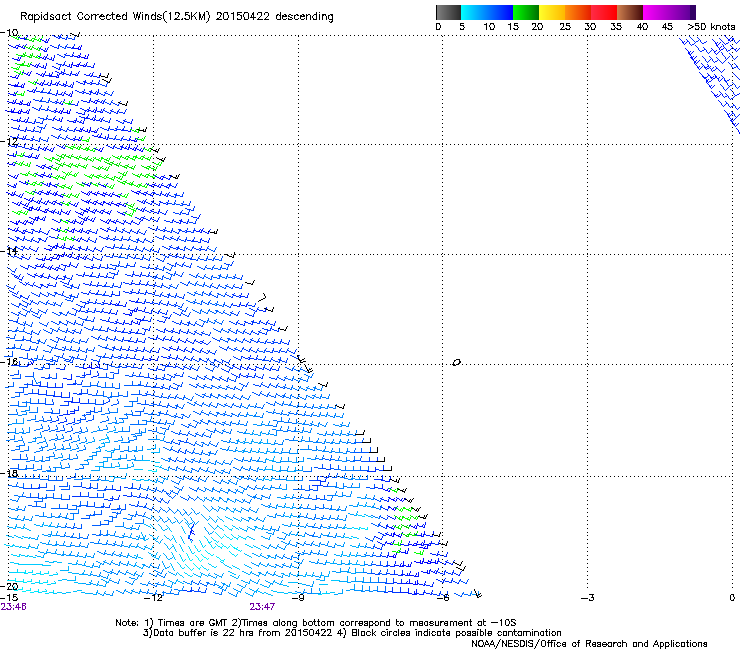Viewport: 740px width, 650px height.
Task: Select the '25' legend scale label
Action: (x=565, y=26)
